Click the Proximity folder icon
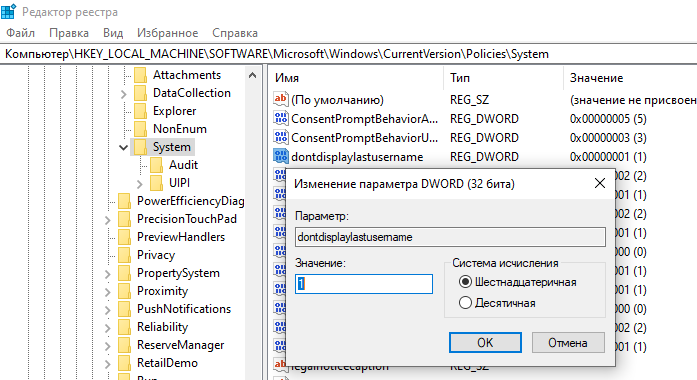 [124, 291]
